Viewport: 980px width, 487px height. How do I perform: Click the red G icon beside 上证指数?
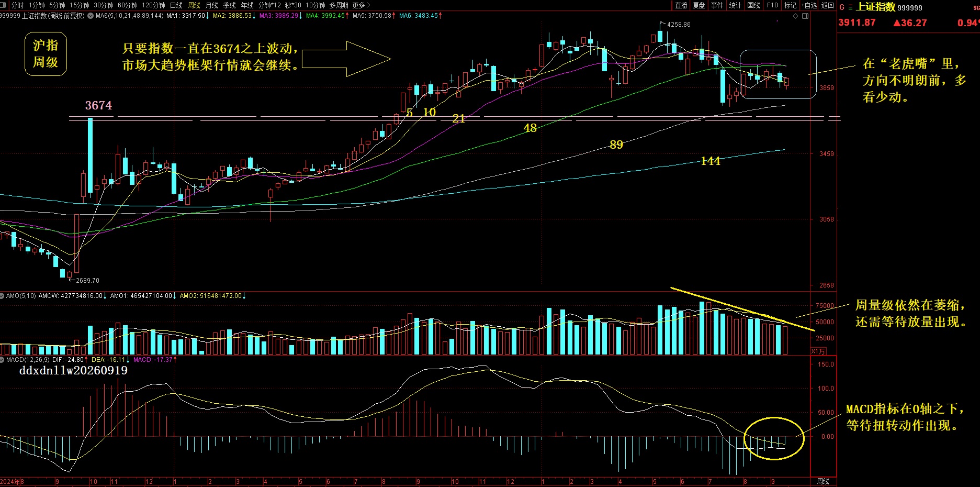842,7
